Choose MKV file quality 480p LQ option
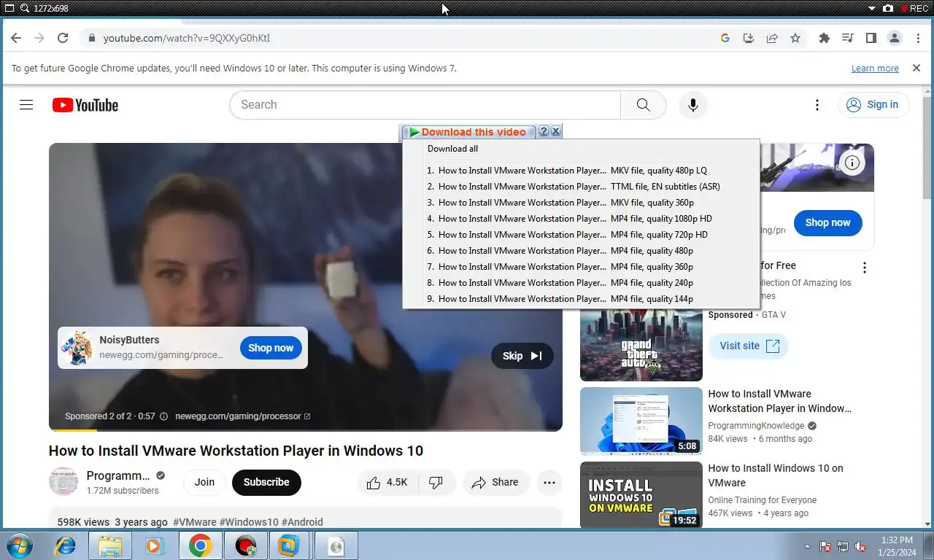 click(x=581, y=171)
